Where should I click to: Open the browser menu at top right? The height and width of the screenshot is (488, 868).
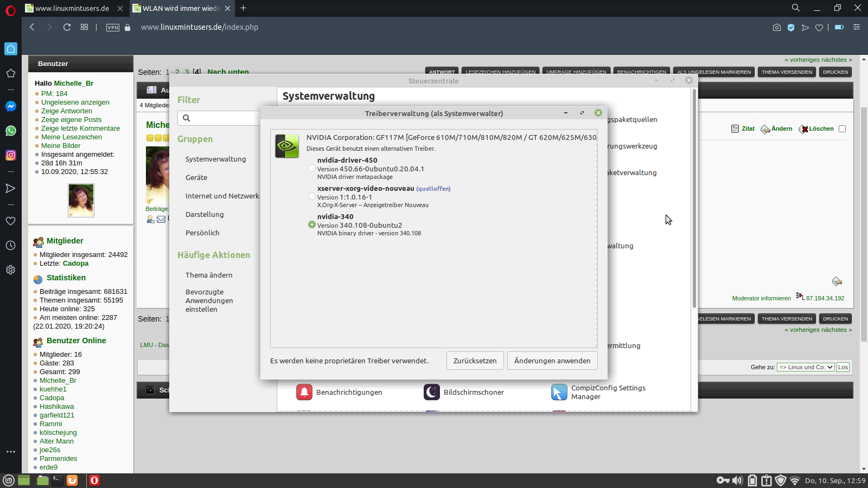click(x=856, y=27)
